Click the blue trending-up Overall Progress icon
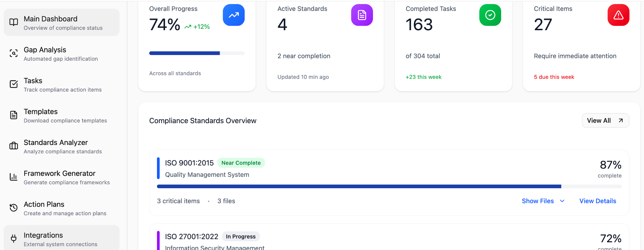This screenshot has width=644, height=250. tap(234, 15)
